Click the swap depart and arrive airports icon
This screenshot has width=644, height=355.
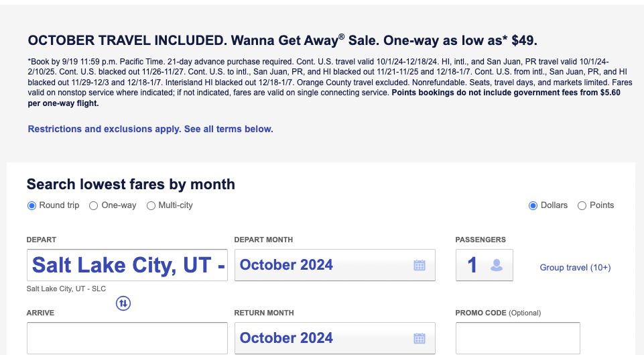tap(123, 303)
